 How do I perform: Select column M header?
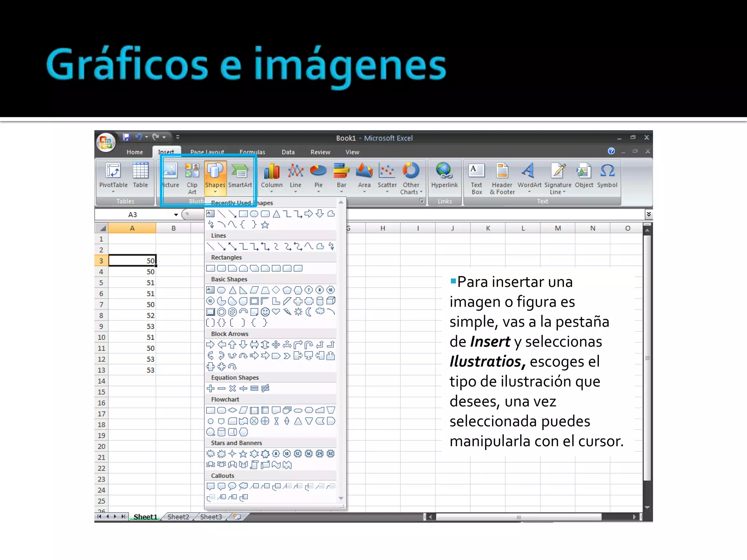coord(558,228)
